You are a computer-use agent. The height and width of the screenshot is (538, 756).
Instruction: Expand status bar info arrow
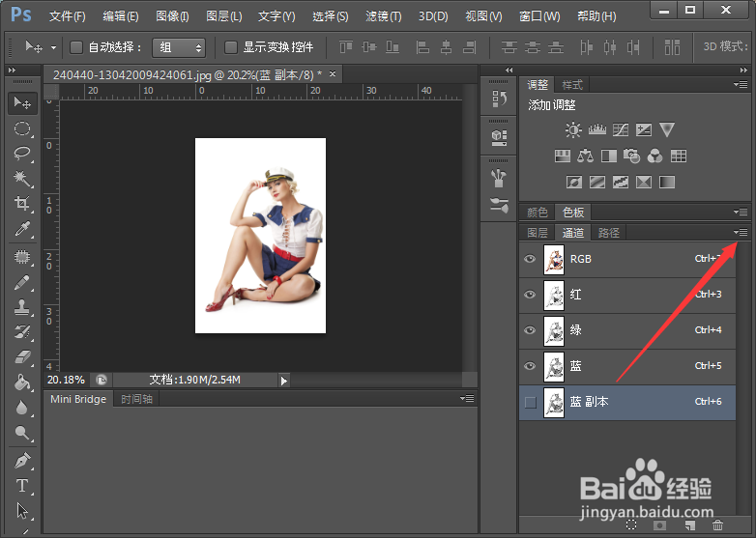pyautogui.click(x=284, y=381)
